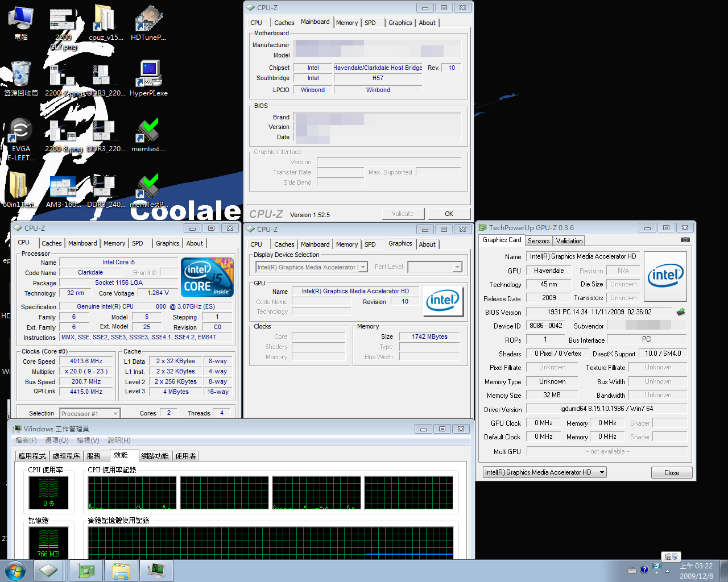This screenshot has width=728, height=582.
Task: Switch to Validation tab in GPU-Z
Action: tap(569, 241)
